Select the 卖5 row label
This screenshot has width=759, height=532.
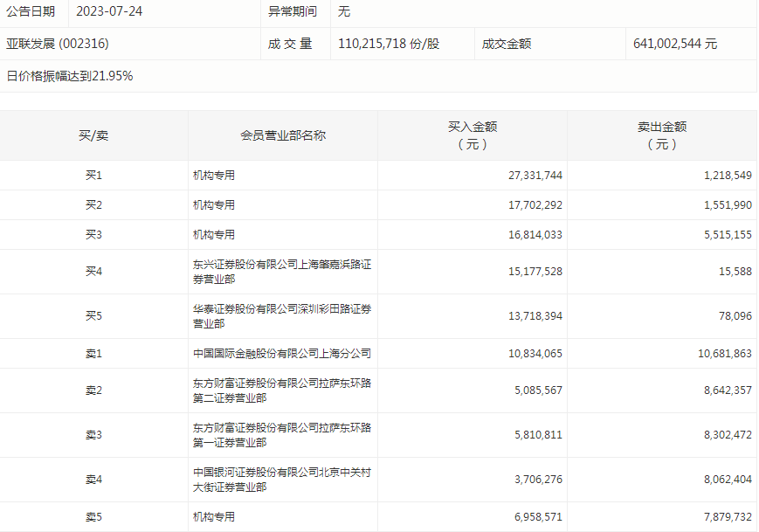tap(93, 517)
